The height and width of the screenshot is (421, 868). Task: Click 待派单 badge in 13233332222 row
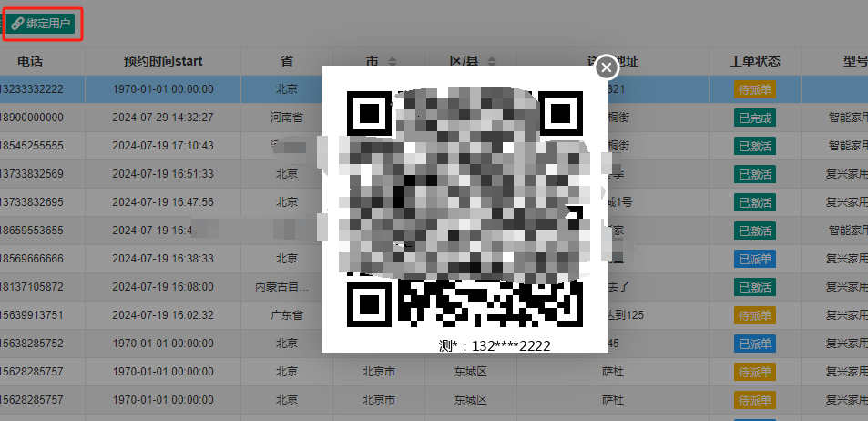(x=755, y=89)
